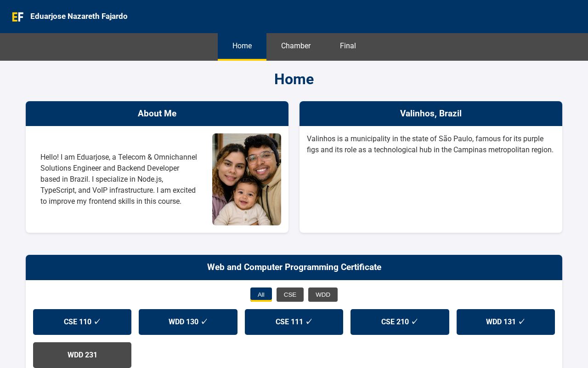The image size is (588, 368).
Task: Click the About Me introduction paragraph
Action: pyautogui.click(x=119, y=179)
